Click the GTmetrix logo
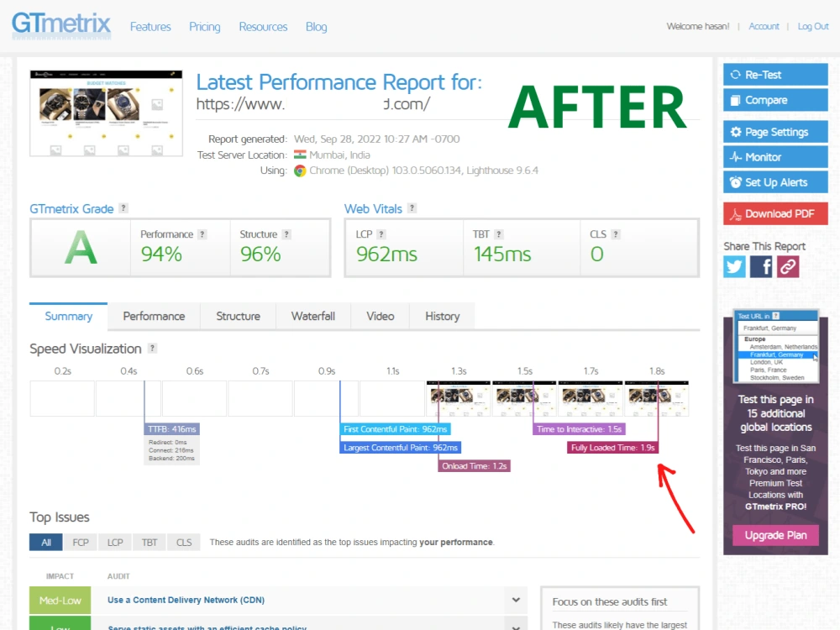 click(x=60, y=25)
